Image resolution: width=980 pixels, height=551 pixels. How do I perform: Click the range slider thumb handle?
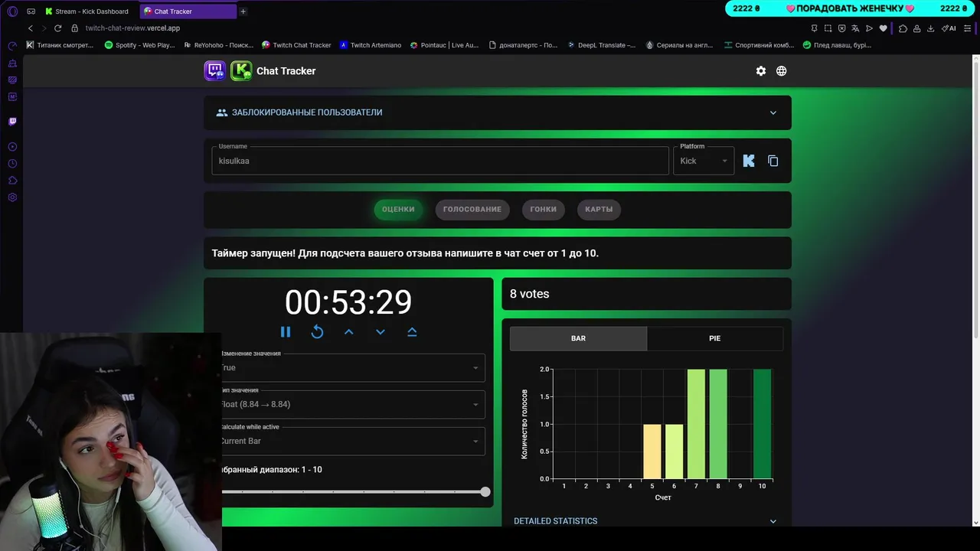click(485, 491)
